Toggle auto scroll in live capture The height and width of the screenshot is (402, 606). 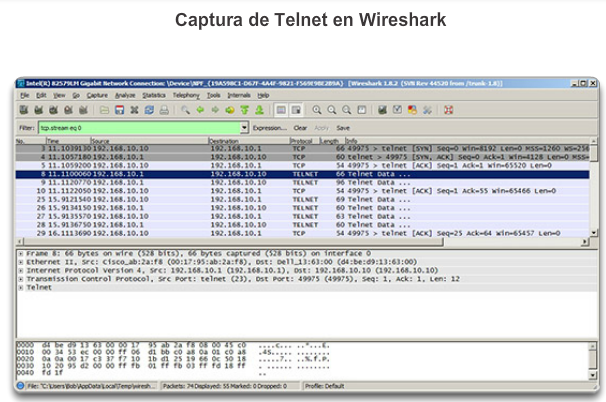[x=296, y=110]
